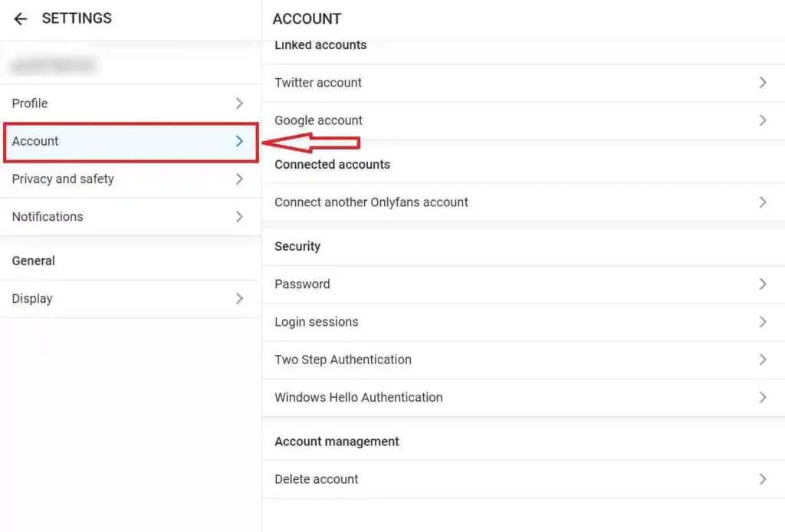Go back using the Settings arrow
The width and height of the screenshot is (785, 532).
pos(20,19)
